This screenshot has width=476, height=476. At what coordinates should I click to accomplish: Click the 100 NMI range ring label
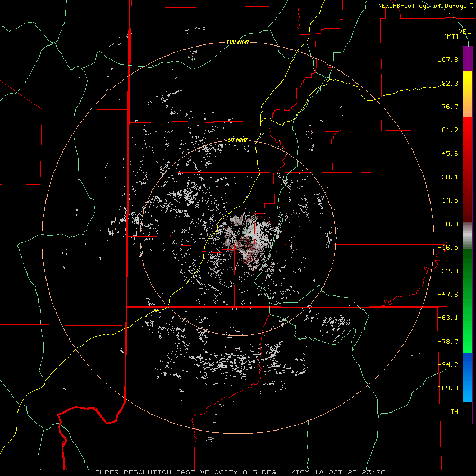(x=237, y=42)
